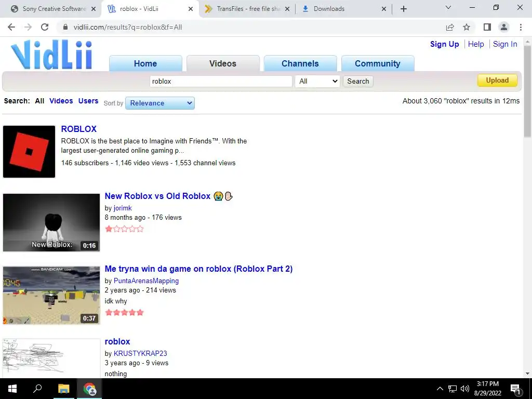Visit jorimk's channel
Screen dimensions: 532x399
click(x=123, y=208)
